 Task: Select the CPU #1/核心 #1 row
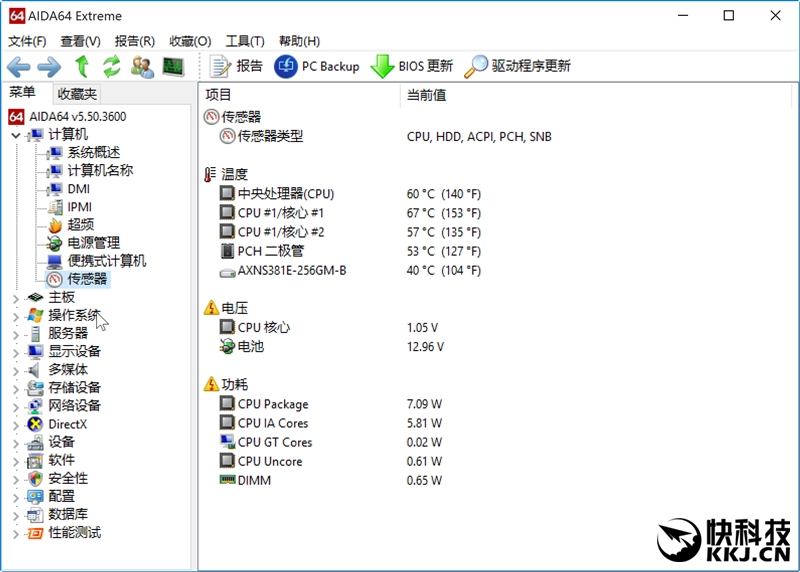pyautogui.click(x=351, y=213)
